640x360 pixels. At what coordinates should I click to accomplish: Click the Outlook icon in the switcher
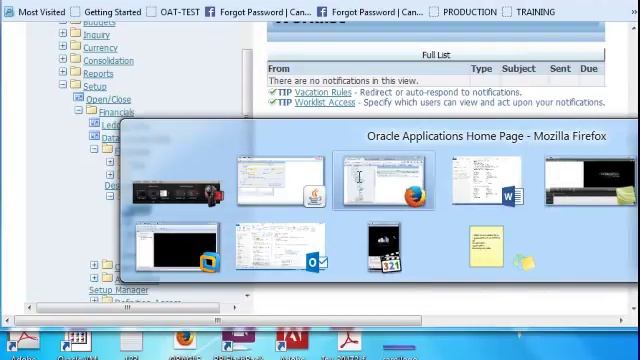(316, 262)
